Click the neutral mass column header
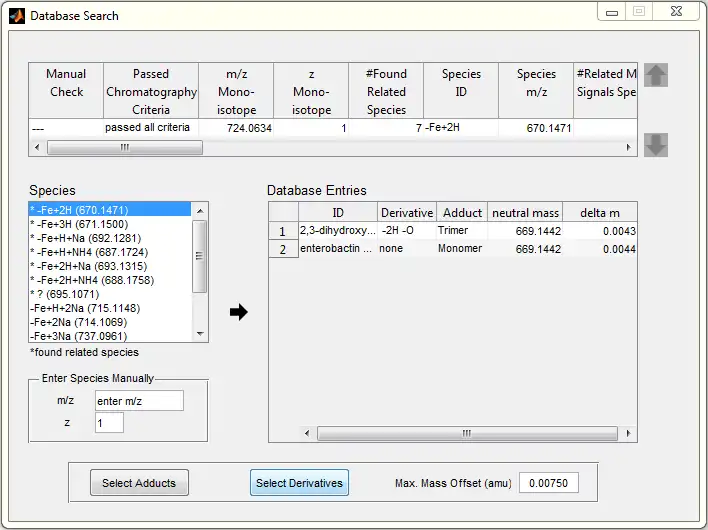Screen dimensions: 708x530 [x=525, y=212]
